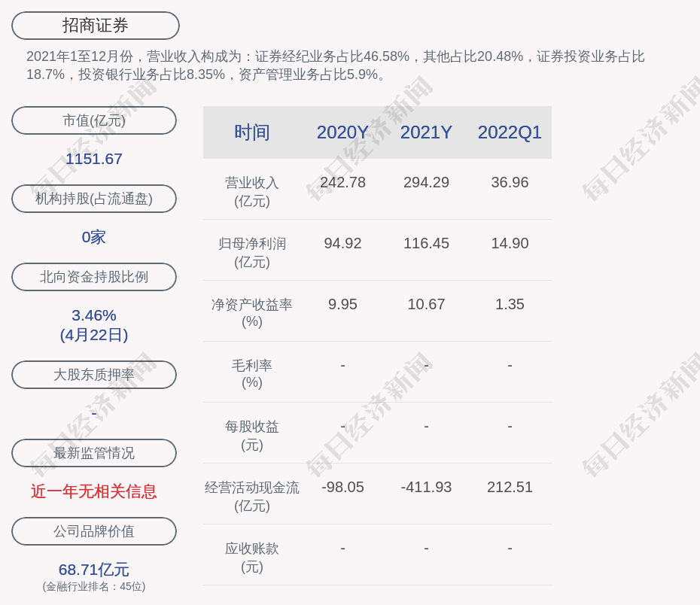Click ROE value 1.35
Screen dimensions: 700x605
(x=510, y=304)
